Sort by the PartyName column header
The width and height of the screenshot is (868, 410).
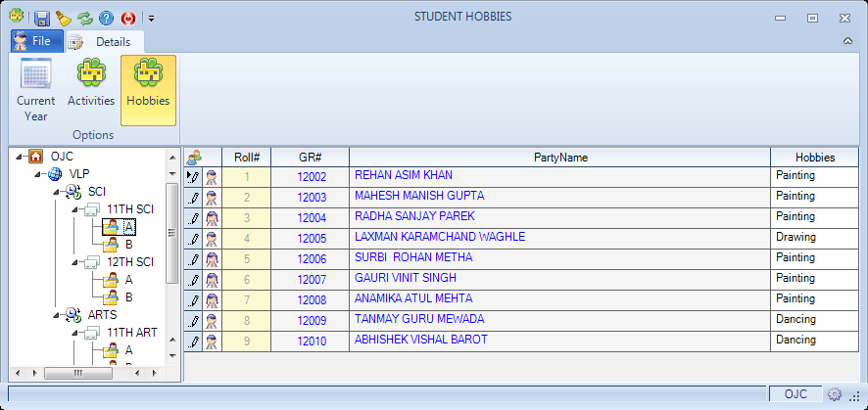pos(560,158)
